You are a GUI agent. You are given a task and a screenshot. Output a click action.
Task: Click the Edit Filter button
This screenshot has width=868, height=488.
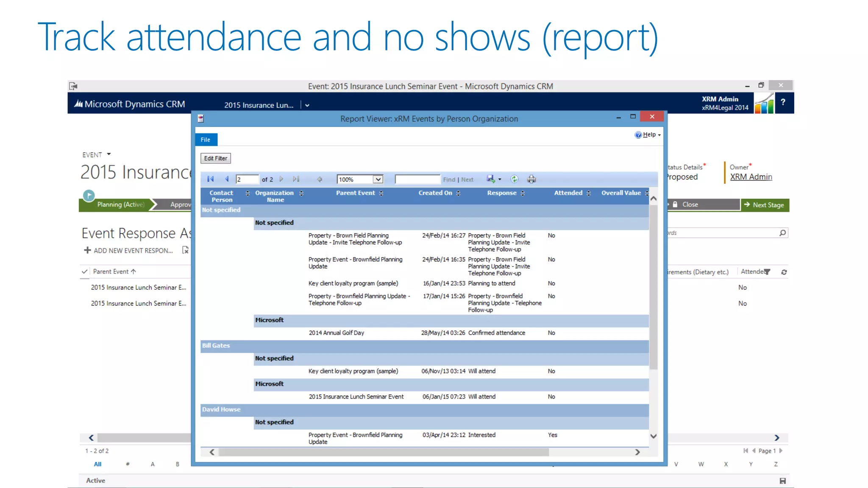coord(215,158)
